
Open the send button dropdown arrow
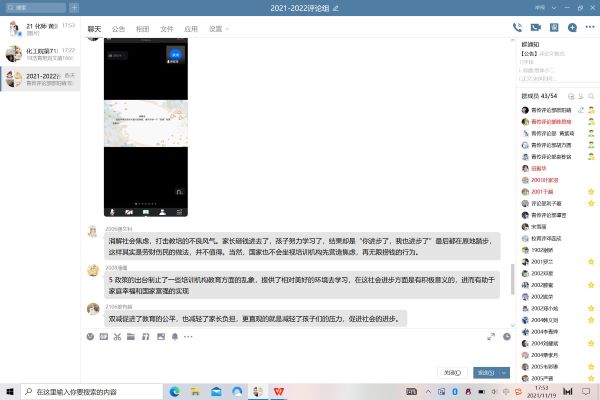505,372
